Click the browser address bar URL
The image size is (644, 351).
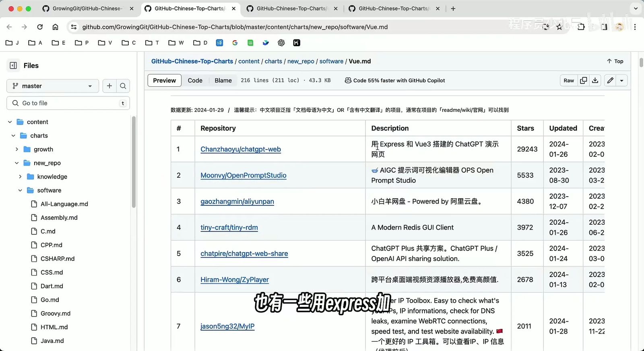pyautogui.click(x=235, y=27)
